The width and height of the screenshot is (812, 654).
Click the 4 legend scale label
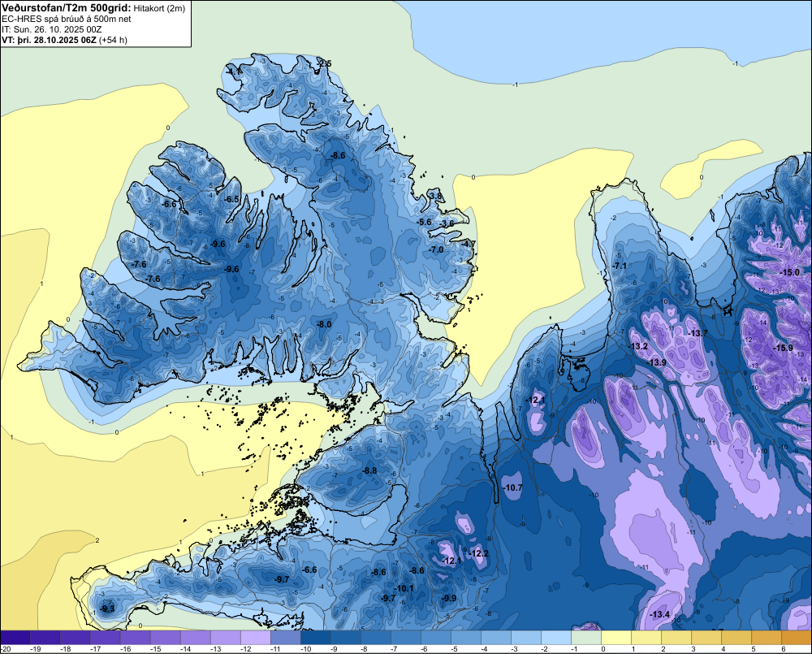pos(723,649)
